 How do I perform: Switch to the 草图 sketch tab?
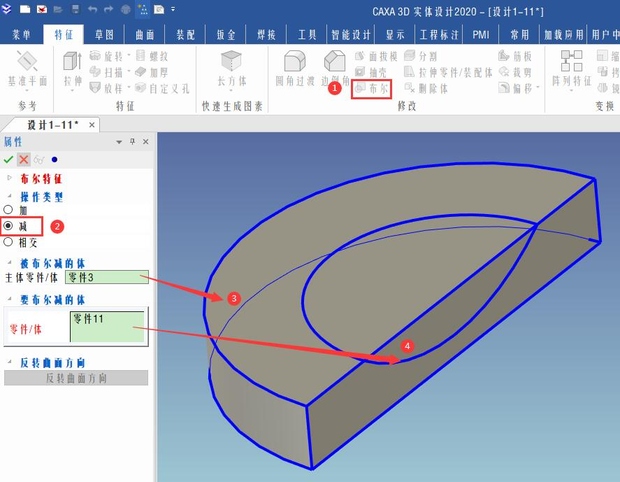(x=104, y=35)
